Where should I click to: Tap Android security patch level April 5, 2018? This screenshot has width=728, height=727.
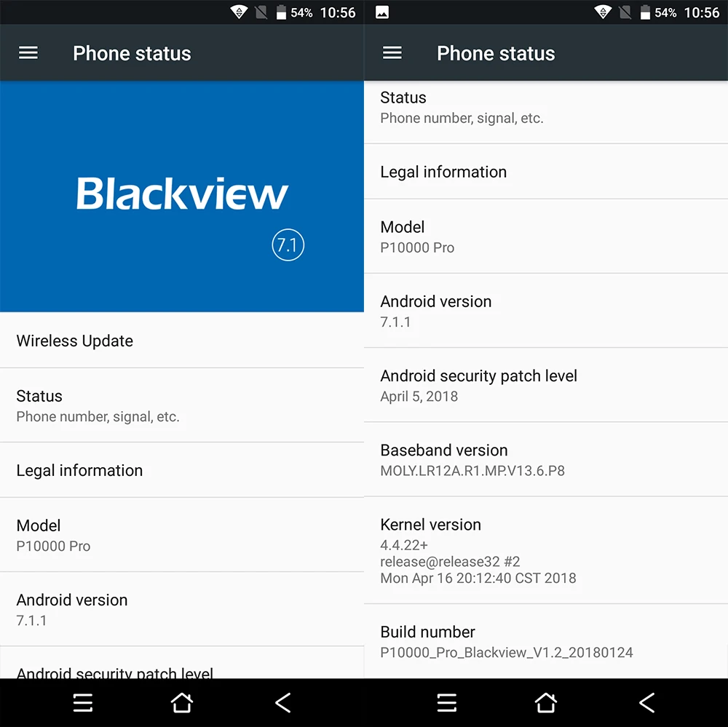pyautogui.click(x=546, y=385)
